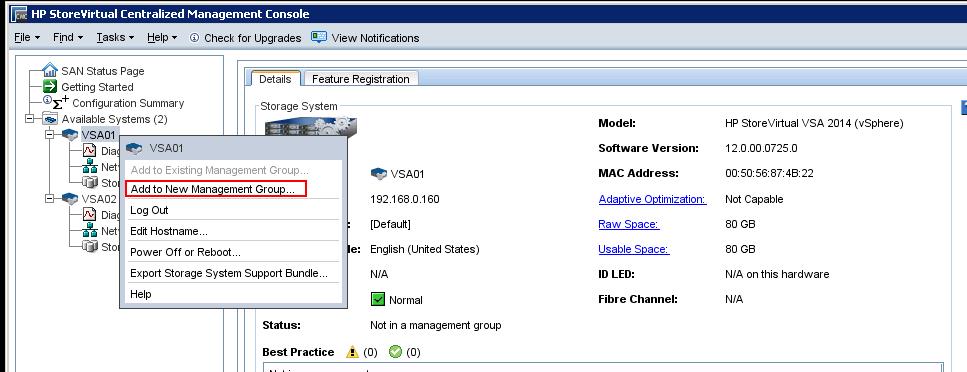This screenshot has height=372, width=967.
Task: Select Configuration Summary in tree
Action: coord(128,104)
